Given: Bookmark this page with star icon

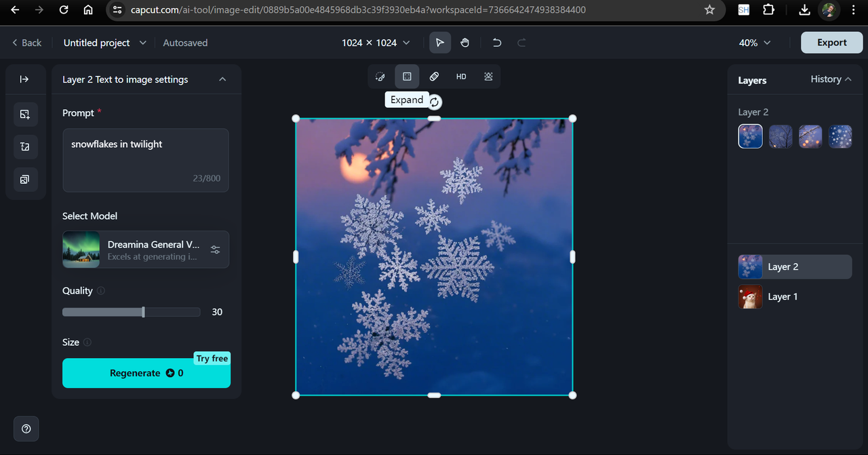Looking at the screenshot, I should pyautogui.click(x=709, y=10).
